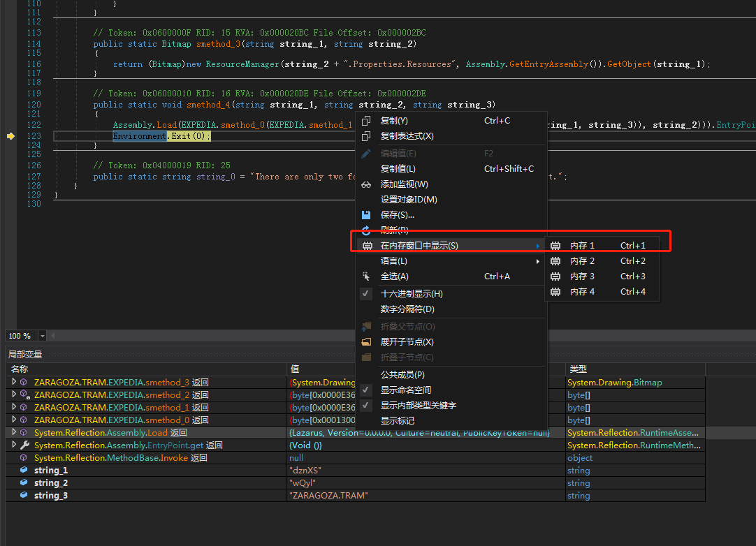Expand the smethod_1 返回 row

(x=14, y=407)
